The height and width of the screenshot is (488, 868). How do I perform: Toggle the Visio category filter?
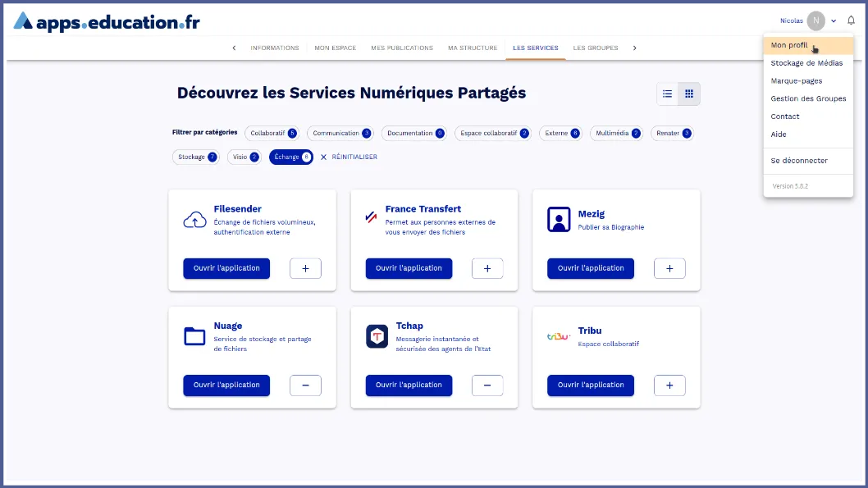tap(244, 157)
